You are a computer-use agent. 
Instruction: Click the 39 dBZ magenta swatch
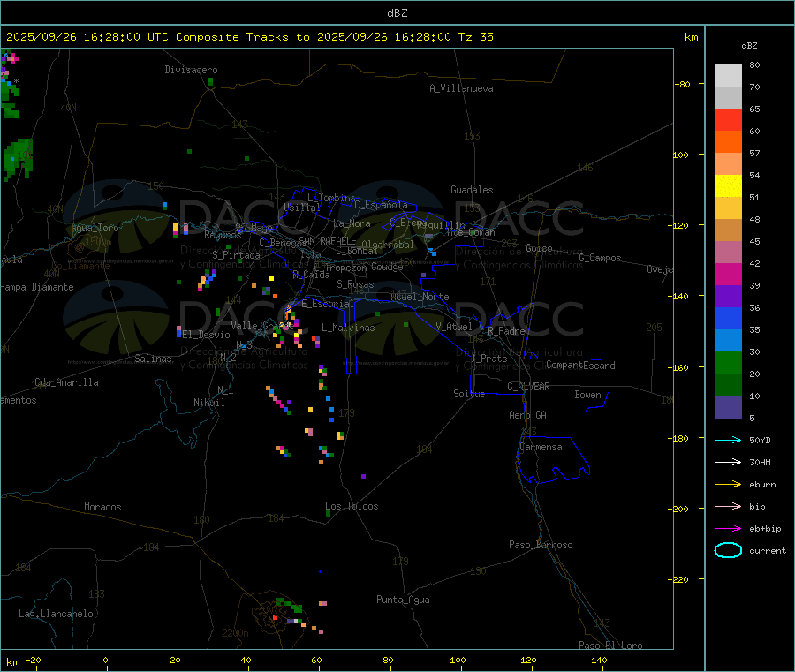click(728, 274)
